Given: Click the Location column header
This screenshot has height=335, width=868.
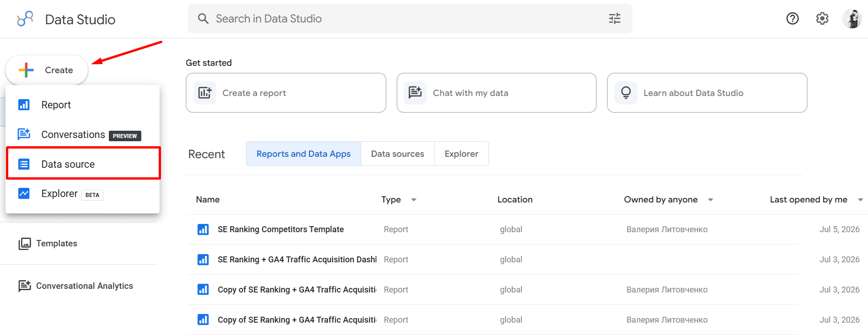Looking at the screenshot, I should tap(515, 200).
